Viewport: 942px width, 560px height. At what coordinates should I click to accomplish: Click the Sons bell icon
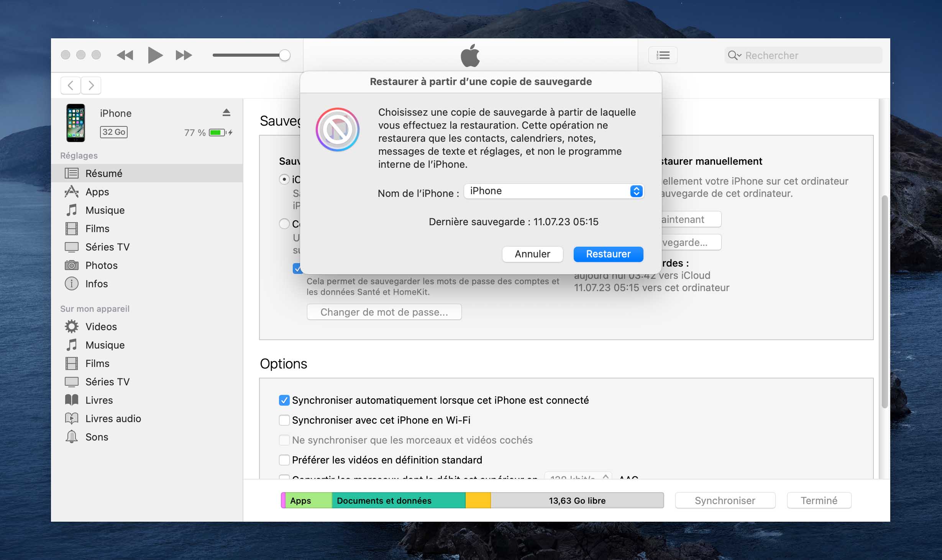click(x=72, y=437)
